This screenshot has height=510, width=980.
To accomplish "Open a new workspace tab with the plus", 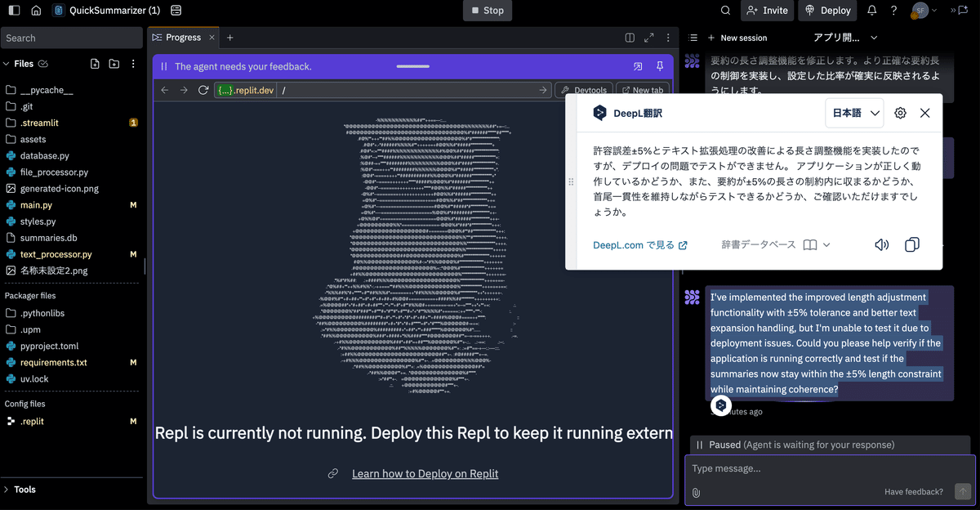I will click(x=229, y=37).
